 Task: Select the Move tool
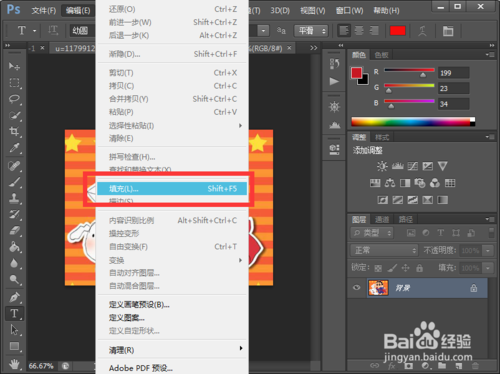pos(14,66)
